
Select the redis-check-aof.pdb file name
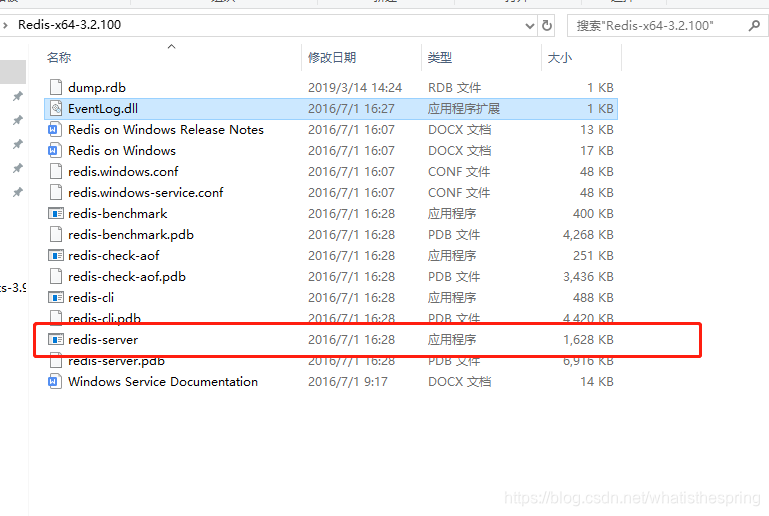[127, 277]
